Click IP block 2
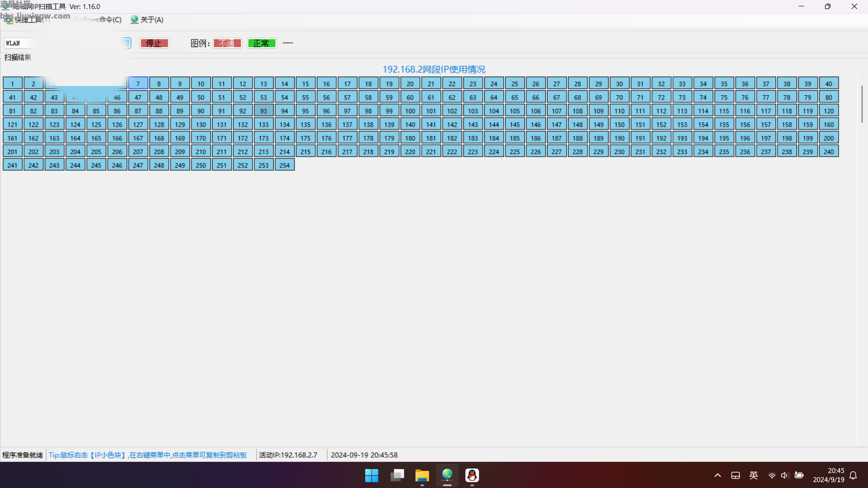The image size is (868, 488). [33, 83]
